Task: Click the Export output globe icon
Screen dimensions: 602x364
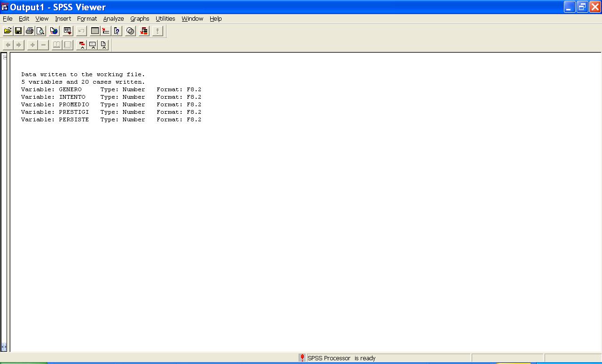Action: point(54,31)
